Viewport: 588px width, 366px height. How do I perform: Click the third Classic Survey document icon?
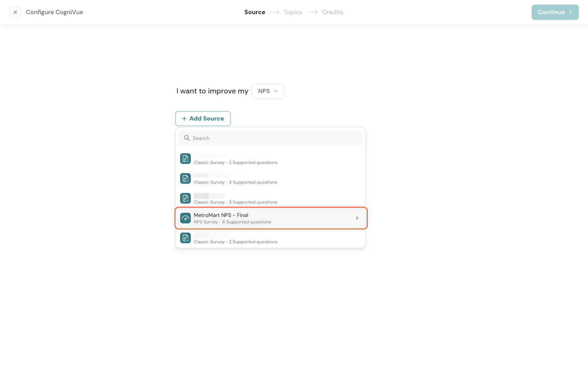[x=185, y=198]
